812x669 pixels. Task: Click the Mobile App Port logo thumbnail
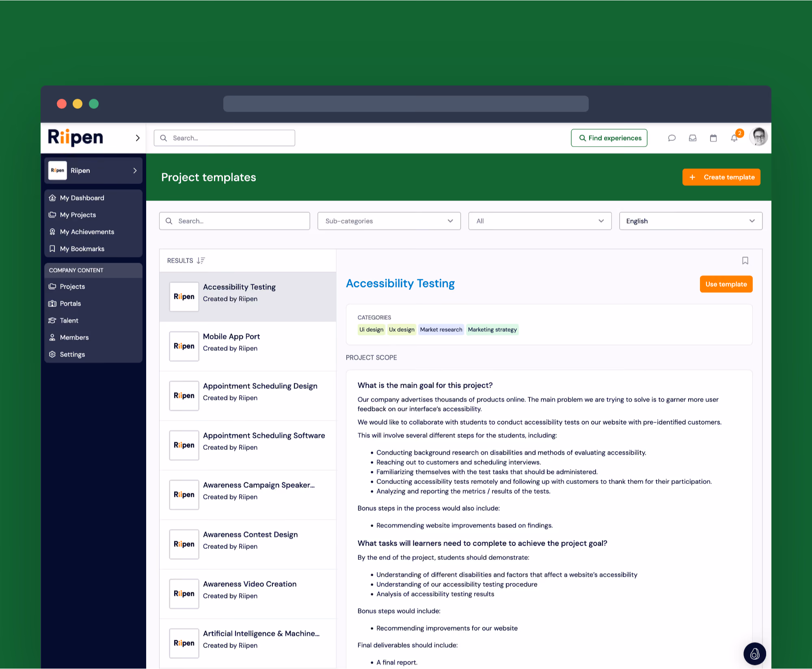[184, 346]
